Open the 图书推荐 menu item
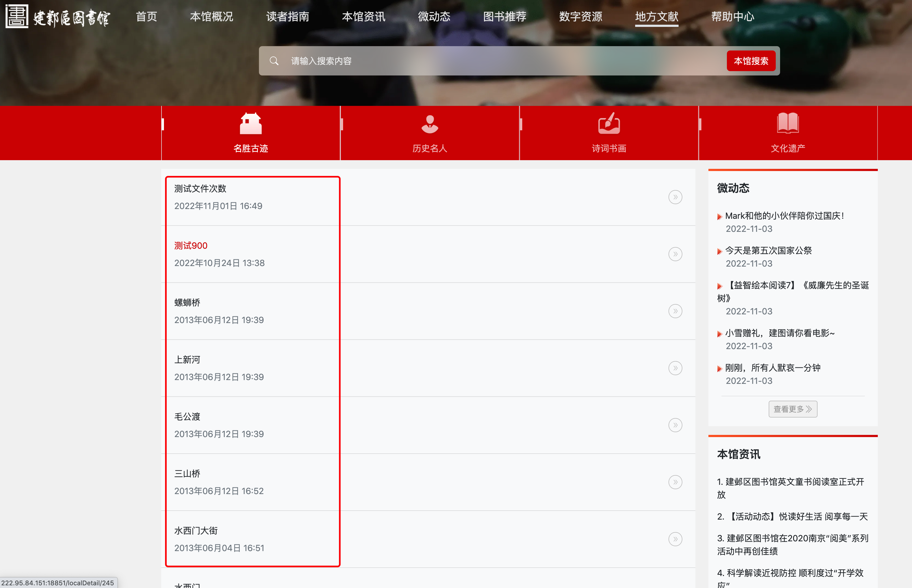 pyautogui.click(x=505, y=16)
